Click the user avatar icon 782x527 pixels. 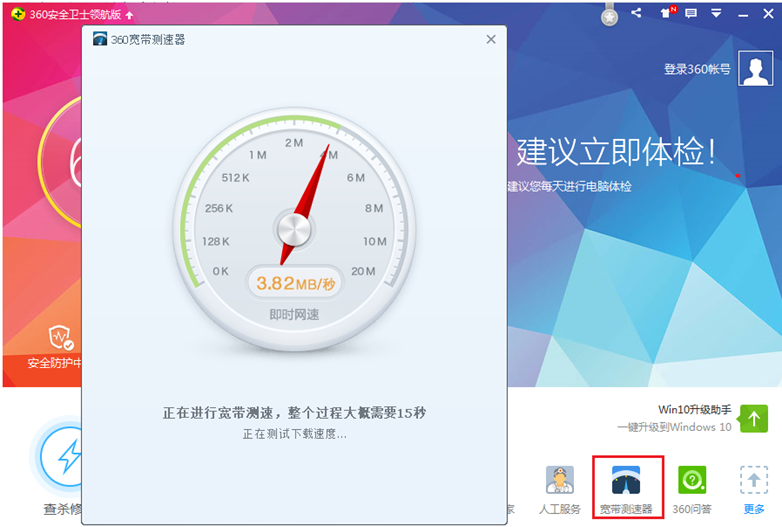click(x=756, y=68)
